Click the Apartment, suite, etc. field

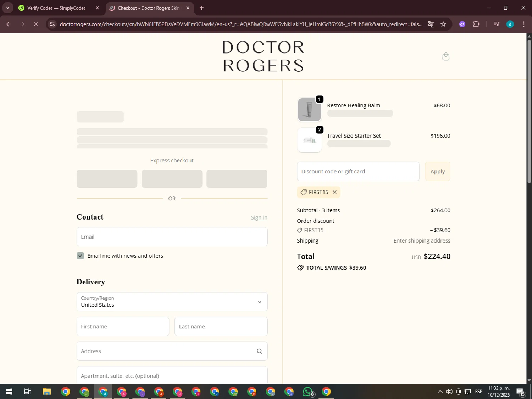172,375
